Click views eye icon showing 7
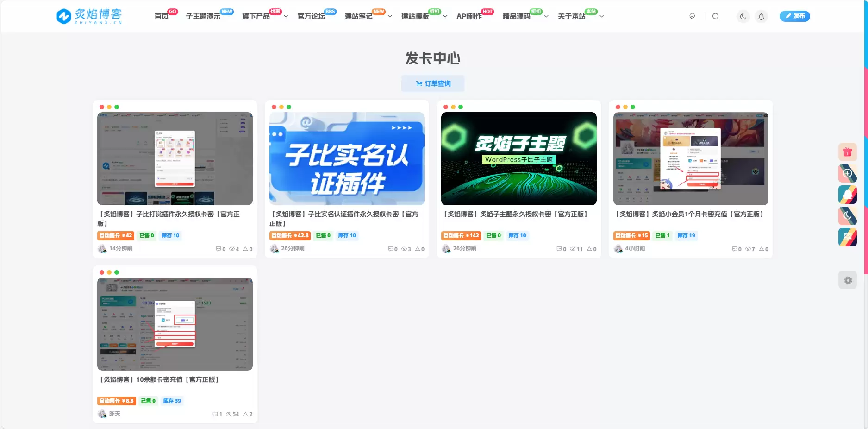This screenshot has height=429, width=868. point(748,249)
